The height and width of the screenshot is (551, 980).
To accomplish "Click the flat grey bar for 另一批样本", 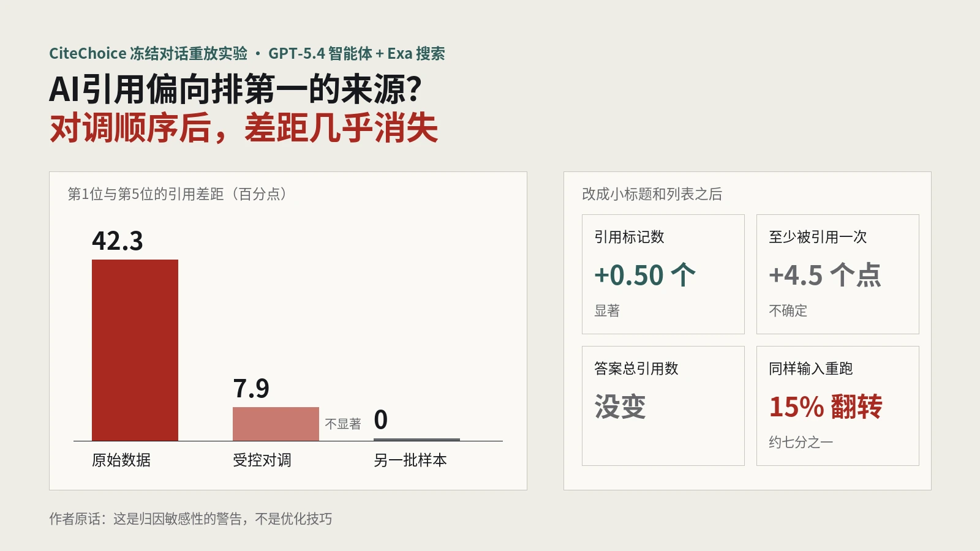I will (x=417, y=440).
